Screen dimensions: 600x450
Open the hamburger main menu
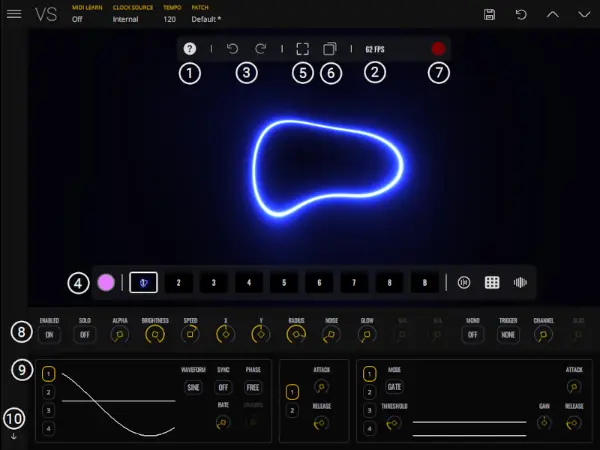(x=14, y=14)
